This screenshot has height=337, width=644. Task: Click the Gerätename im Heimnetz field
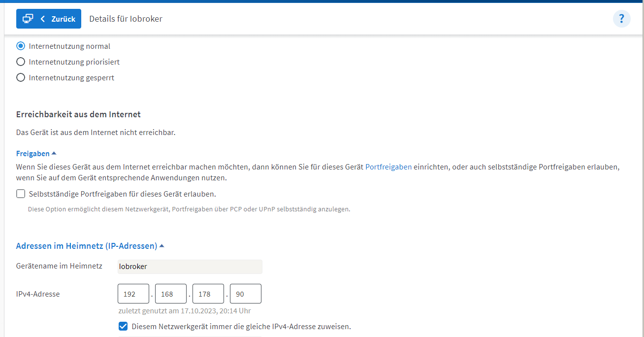click(x=190, y=267)
